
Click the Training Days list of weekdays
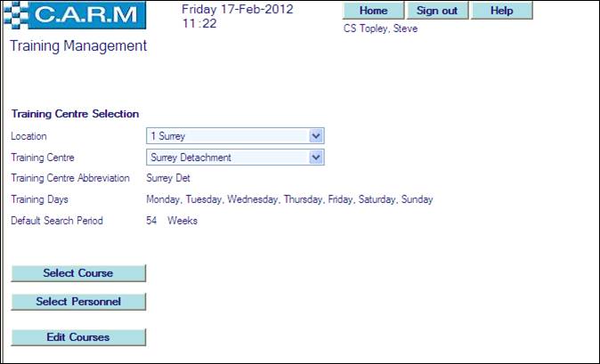(289, 199)
